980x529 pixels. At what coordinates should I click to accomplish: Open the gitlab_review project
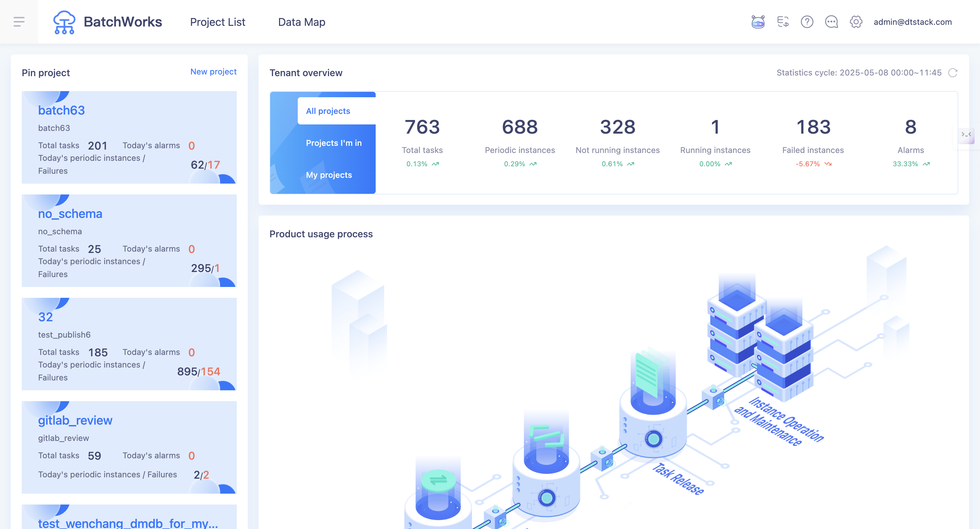(x=75, y=420)
